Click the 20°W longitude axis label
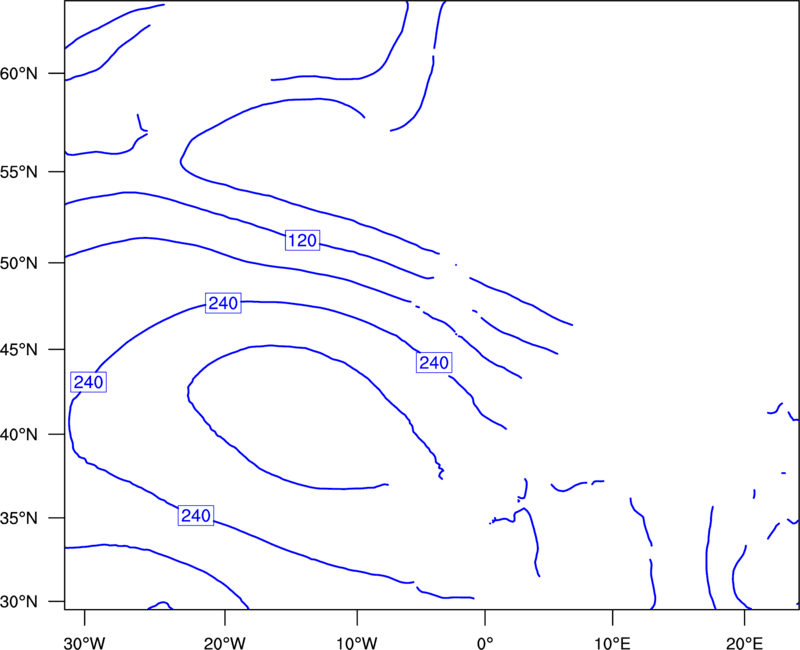Image resolution: width=800 pixels, height=650 pixels. click(225, 643)
